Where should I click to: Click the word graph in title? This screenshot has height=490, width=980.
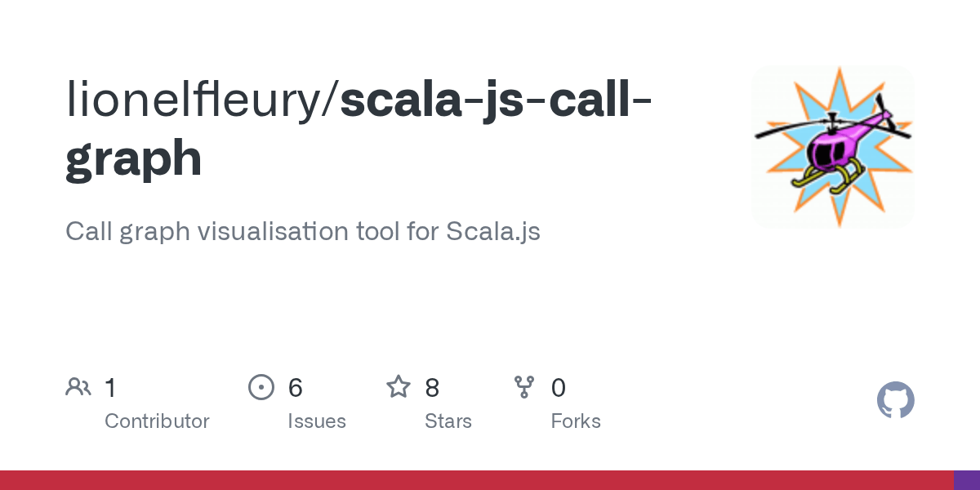pos(134,158)
